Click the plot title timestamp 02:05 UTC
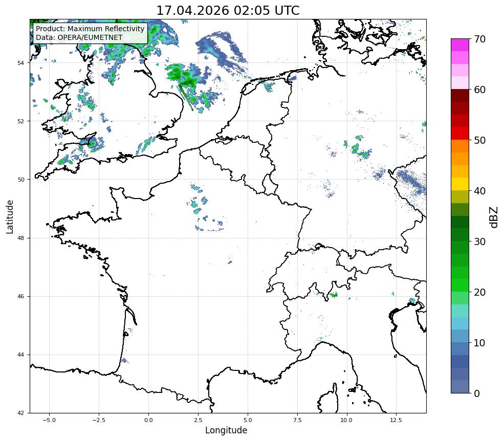 point(267,11)
